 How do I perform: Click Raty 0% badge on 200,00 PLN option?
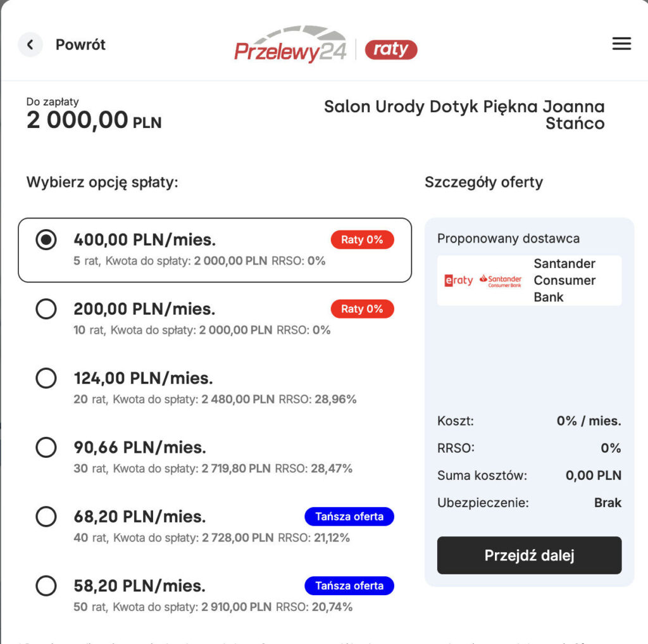(362, 309)
